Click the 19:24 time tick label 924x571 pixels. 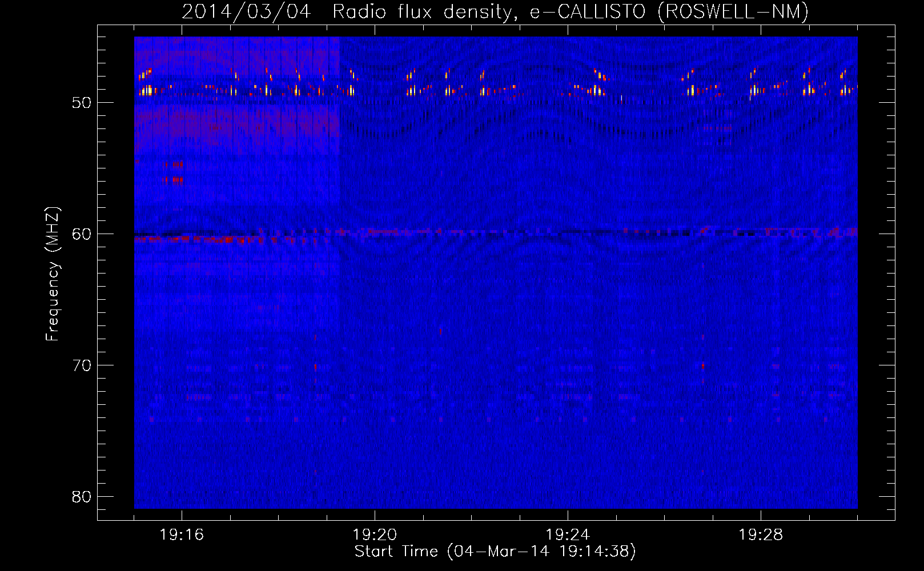click(x=568, y=535)
